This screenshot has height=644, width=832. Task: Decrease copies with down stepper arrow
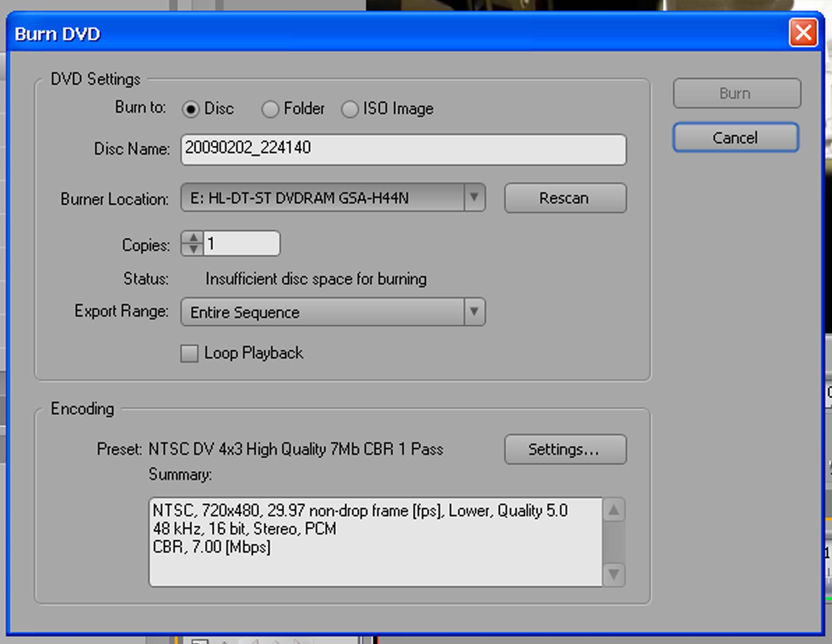coord(194,249)
